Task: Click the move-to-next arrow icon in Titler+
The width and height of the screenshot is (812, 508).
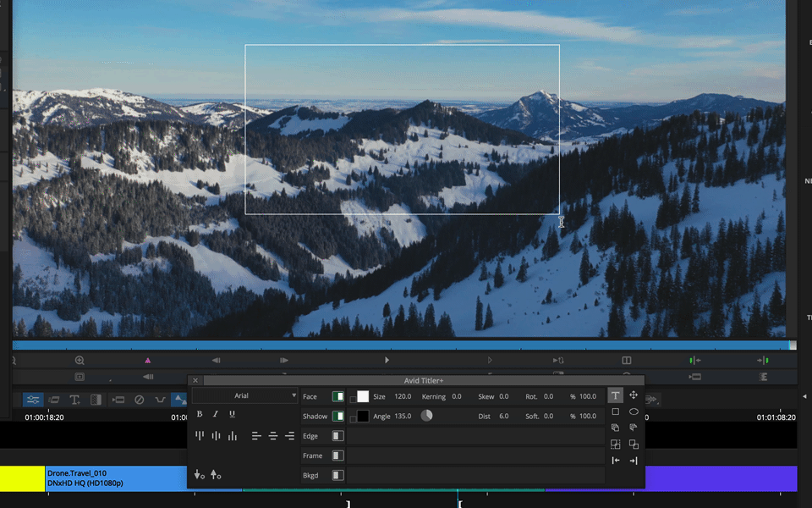Action: 634,461
